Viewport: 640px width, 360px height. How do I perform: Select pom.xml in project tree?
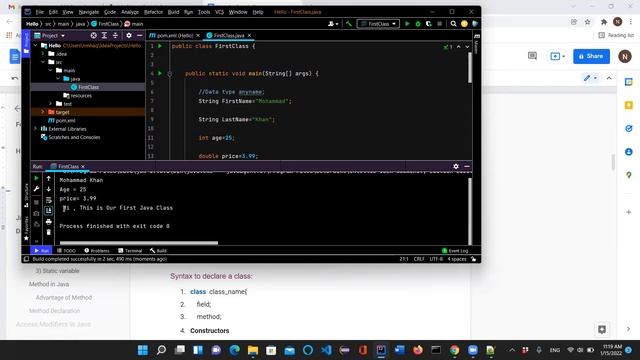[x=62, y=120]
